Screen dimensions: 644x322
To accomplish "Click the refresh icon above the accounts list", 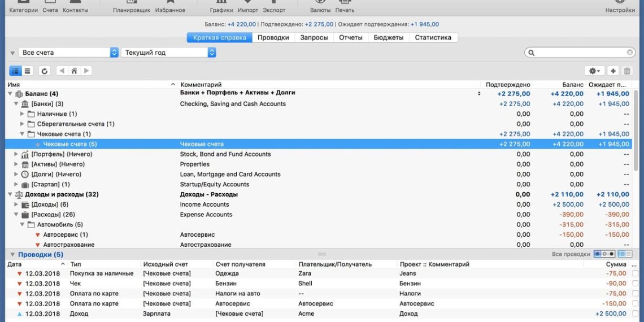I will (45, 71).
